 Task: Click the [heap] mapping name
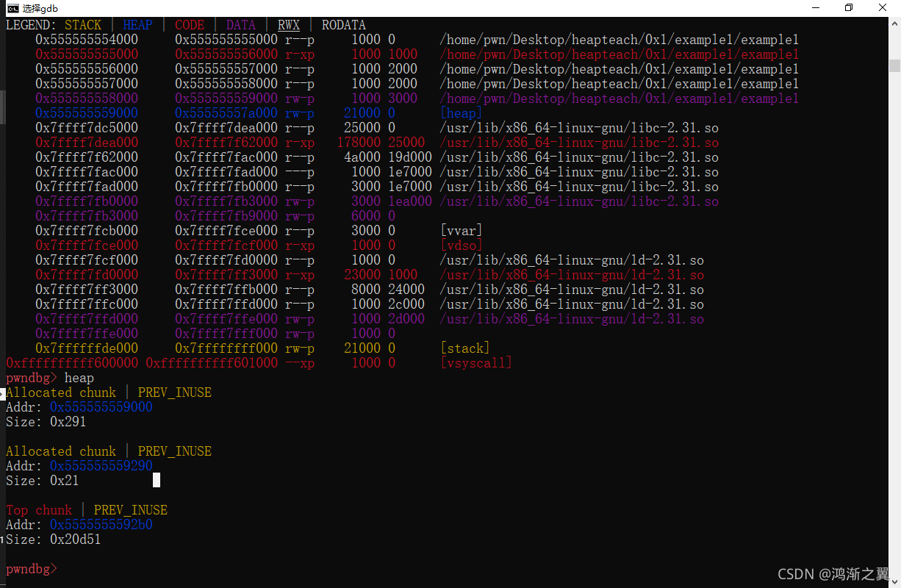461,113
